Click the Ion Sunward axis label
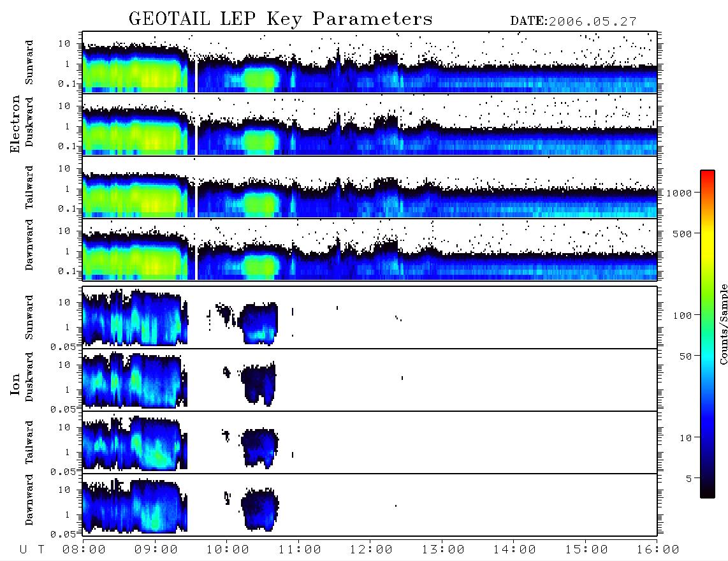 [29, 317]
